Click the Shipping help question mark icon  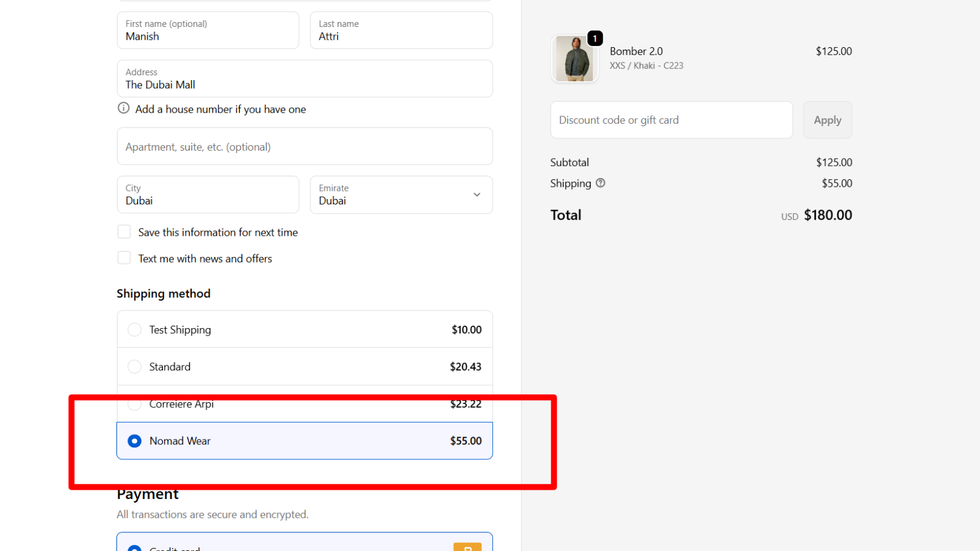[x=600, y=183]
